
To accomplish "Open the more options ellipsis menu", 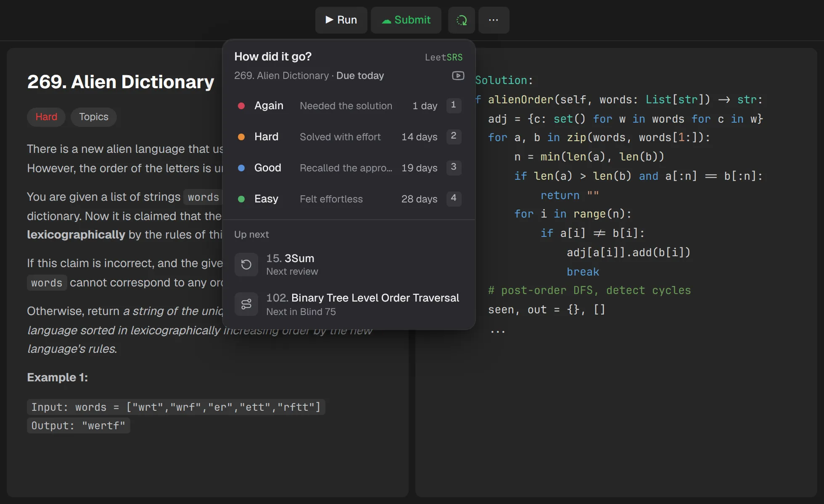I will pyautogui.click(x=494, y=20).
